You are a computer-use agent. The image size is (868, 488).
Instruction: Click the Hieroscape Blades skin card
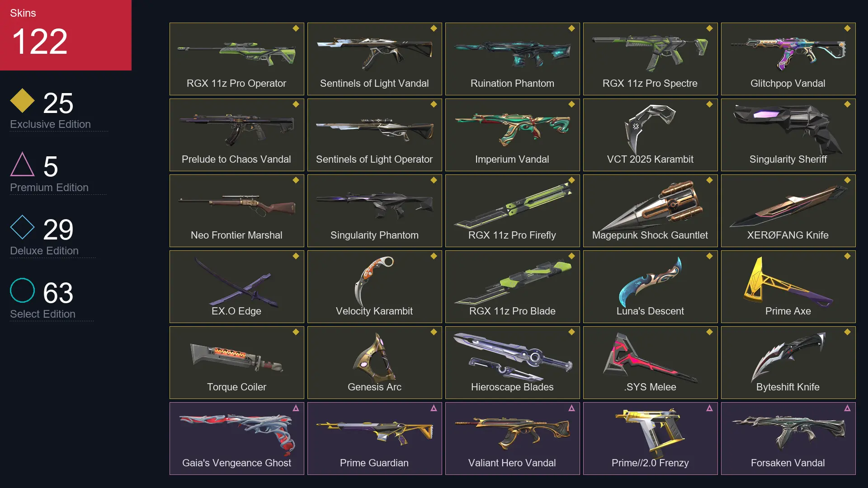(x=512, y=362)
